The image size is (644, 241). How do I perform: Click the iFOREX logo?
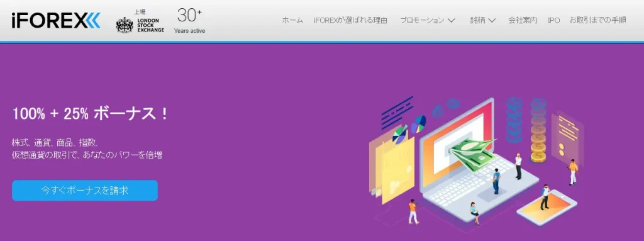(56, 21)
